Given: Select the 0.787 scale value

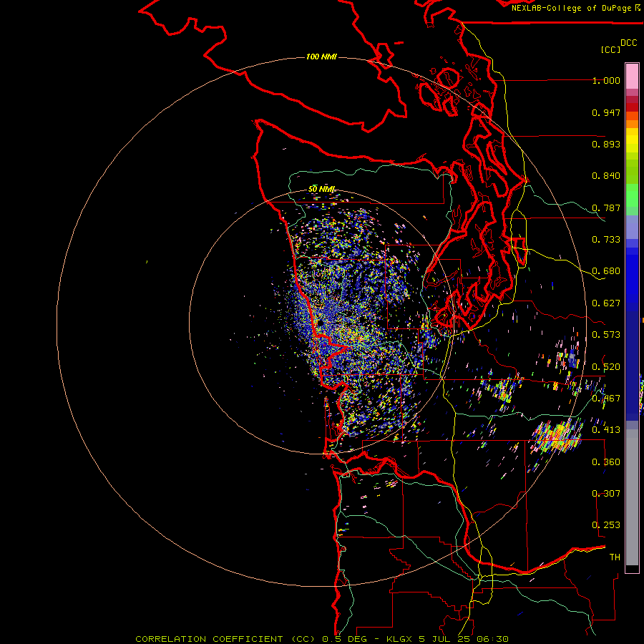Looking at the screenshot, I should tap(606, 208).
